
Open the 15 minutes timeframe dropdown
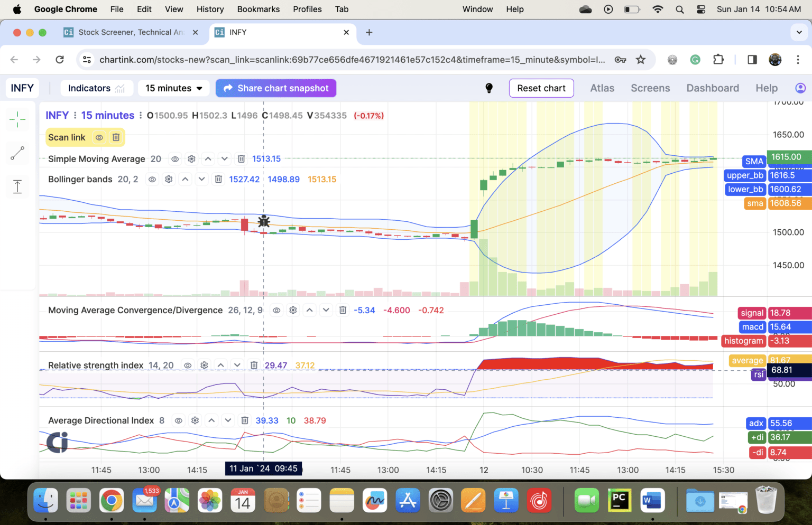173,88
